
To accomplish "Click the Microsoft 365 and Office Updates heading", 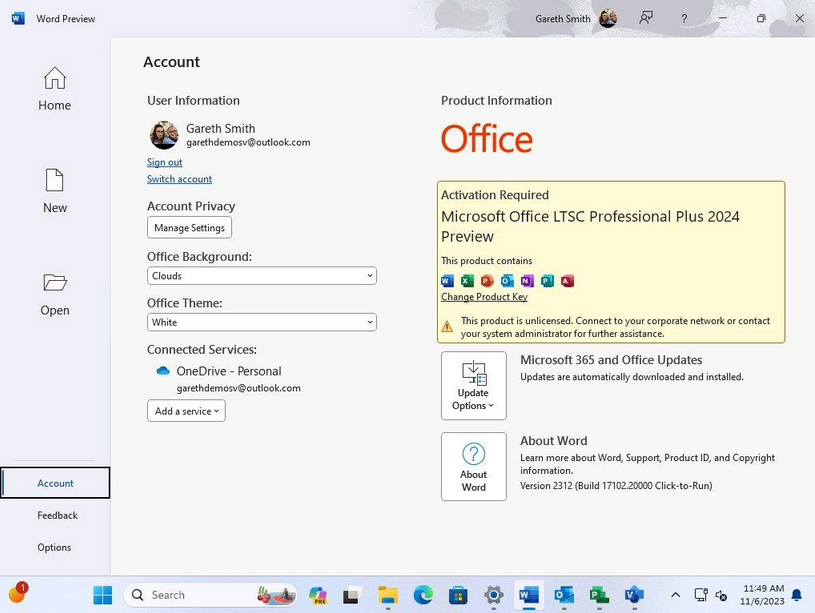I will click(x=611, y=360).
